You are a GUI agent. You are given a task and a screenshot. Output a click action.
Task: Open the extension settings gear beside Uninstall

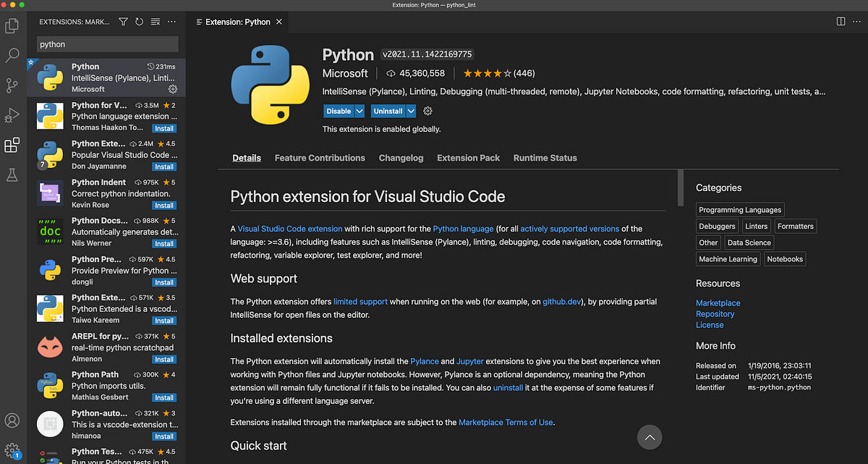coord(427,111)
